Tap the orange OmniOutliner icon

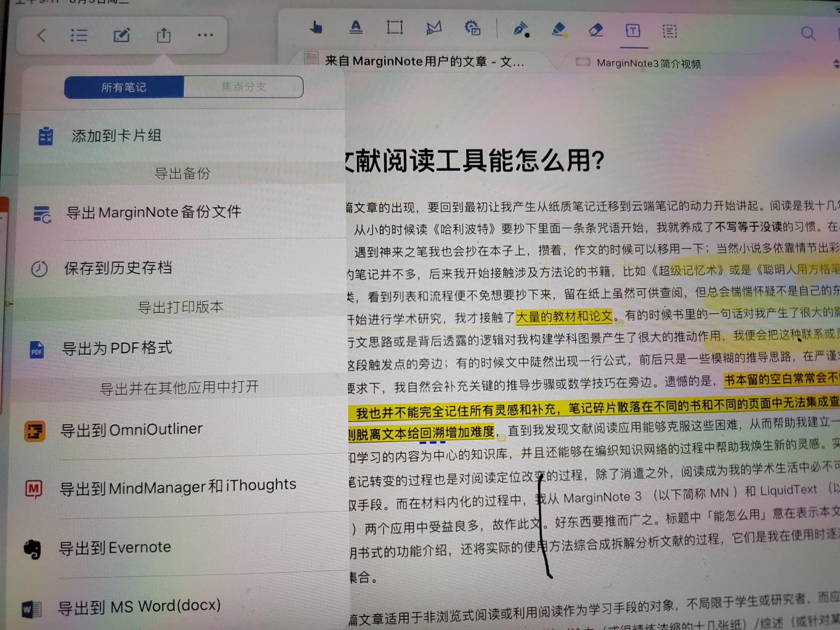pos(35,431)
